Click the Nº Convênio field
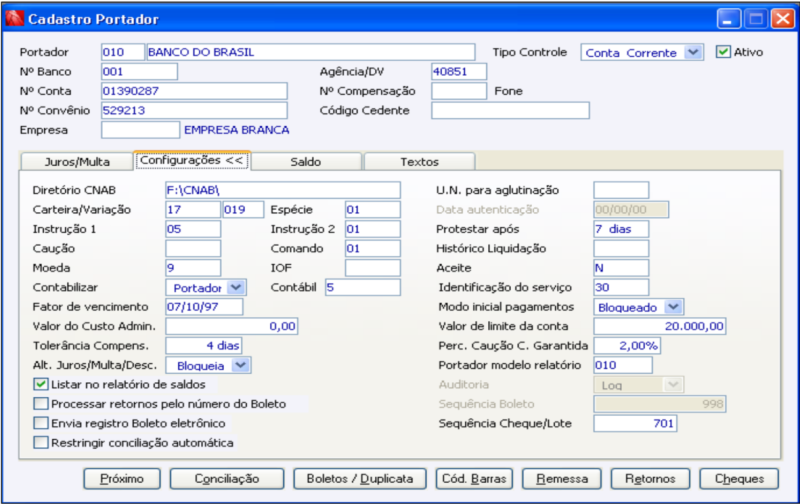The width and height of the screenshot is (800, 504). [194, 110]
